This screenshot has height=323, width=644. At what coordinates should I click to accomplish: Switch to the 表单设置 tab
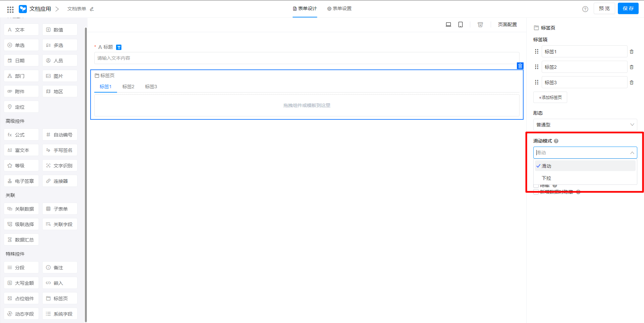pos(339,9)
